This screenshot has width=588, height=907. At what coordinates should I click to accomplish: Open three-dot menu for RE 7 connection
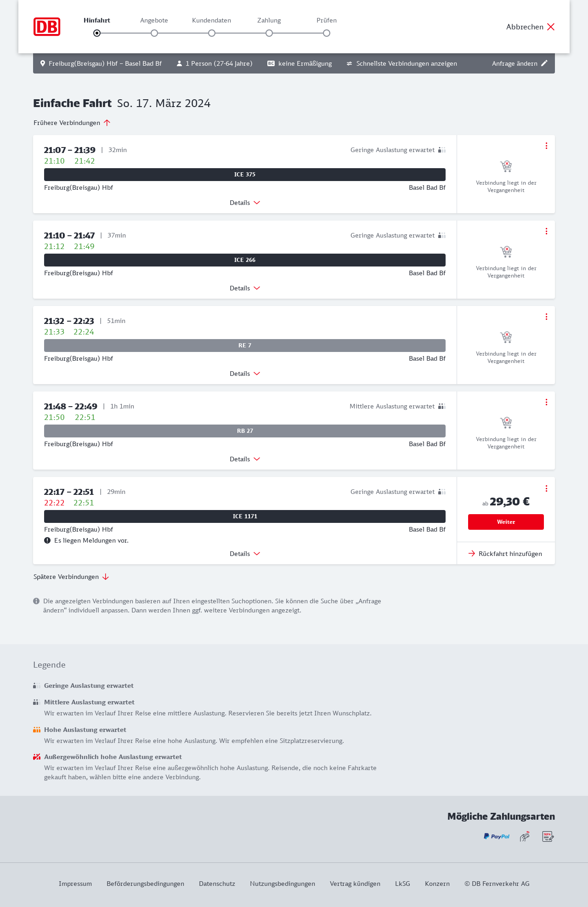tap(546, 317)
